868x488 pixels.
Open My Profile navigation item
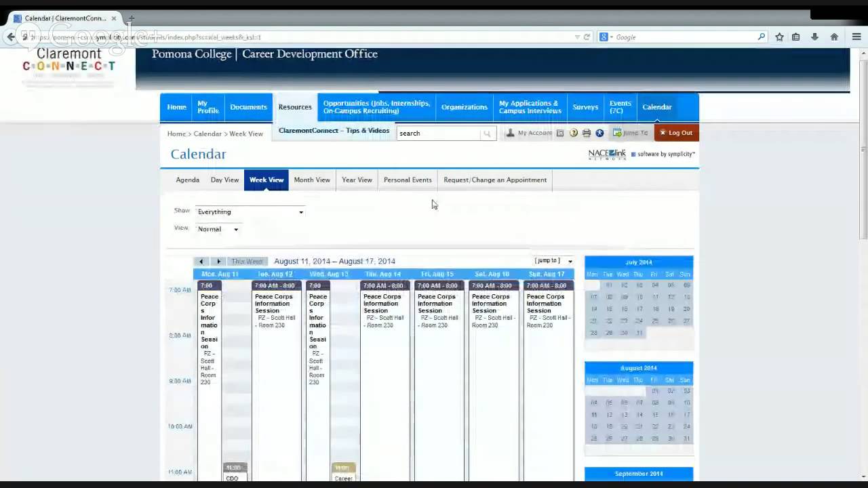(x=208, y=107)
